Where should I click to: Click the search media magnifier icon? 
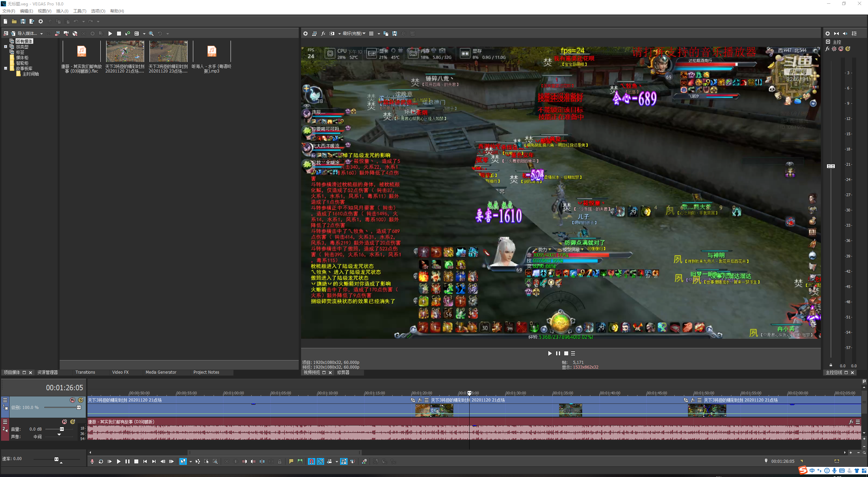click(151, 34)
